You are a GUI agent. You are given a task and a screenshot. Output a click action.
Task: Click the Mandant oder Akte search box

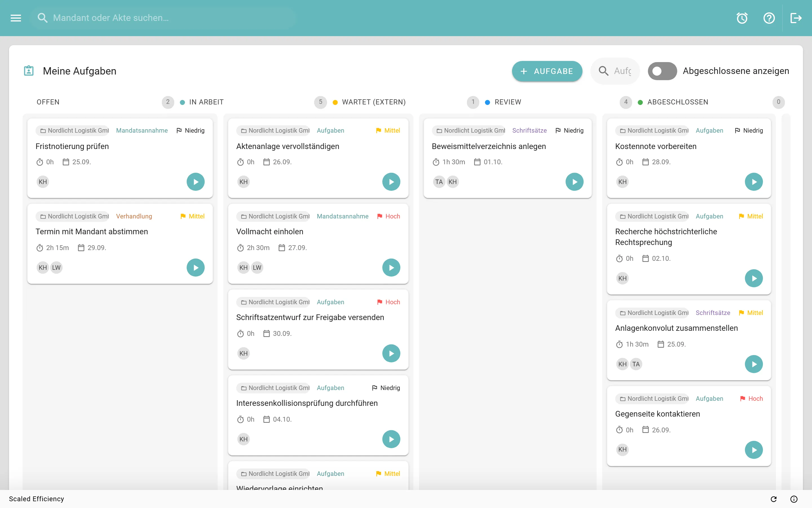(x=164, y=18)
